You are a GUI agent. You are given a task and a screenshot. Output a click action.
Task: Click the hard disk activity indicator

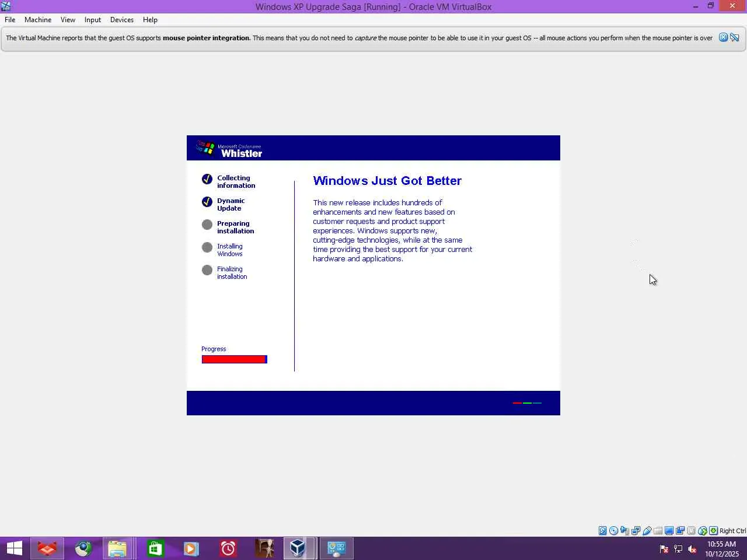(603, 531)
